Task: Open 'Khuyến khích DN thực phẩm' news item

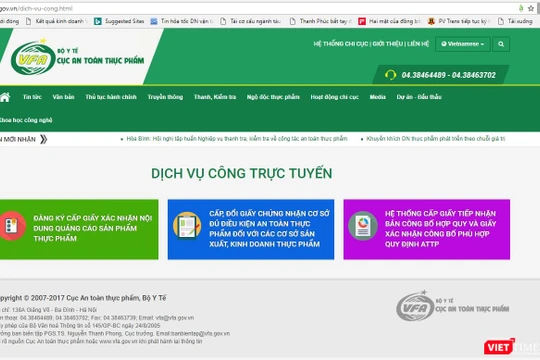Action: (436, 139)
